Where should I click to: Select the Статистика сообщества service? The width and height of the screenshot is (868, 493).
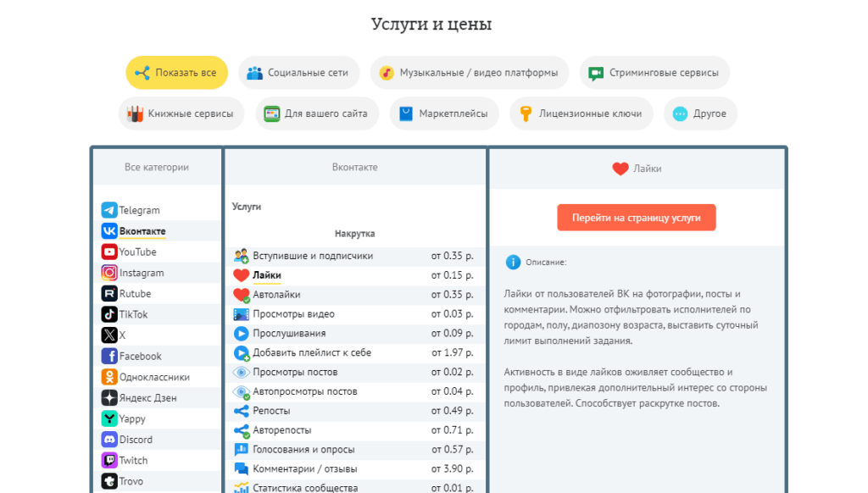tap(355, 487)
